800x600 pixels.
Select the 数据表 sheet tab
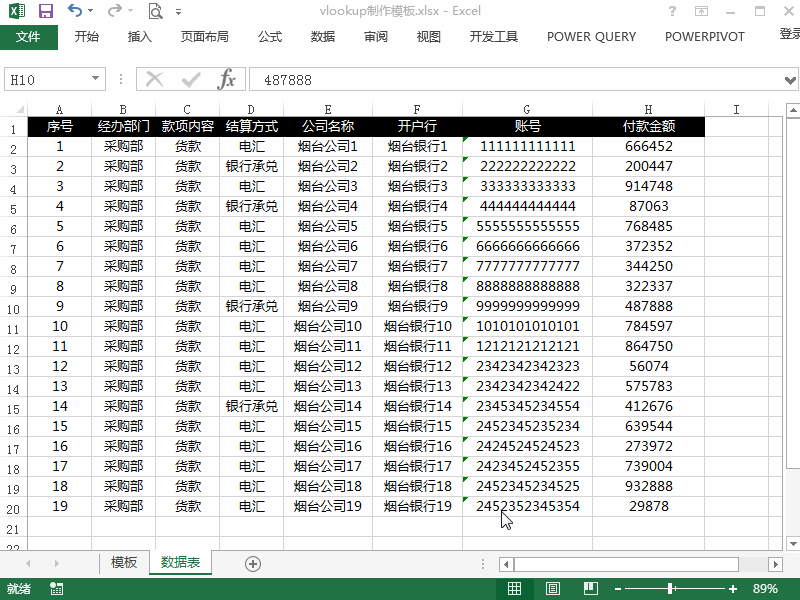tap(181, 562)
